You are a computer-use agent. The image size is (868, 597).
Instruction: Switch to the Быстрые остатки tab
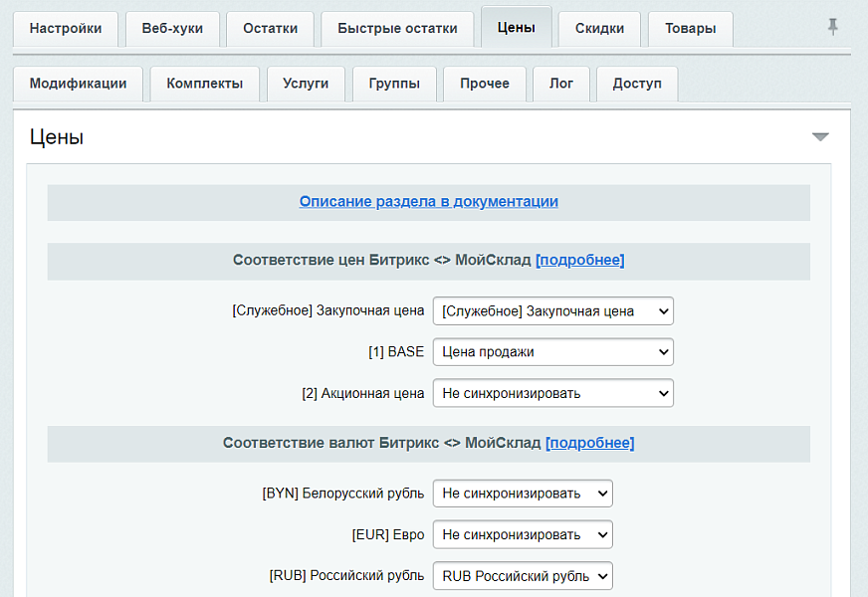point(396,29)
